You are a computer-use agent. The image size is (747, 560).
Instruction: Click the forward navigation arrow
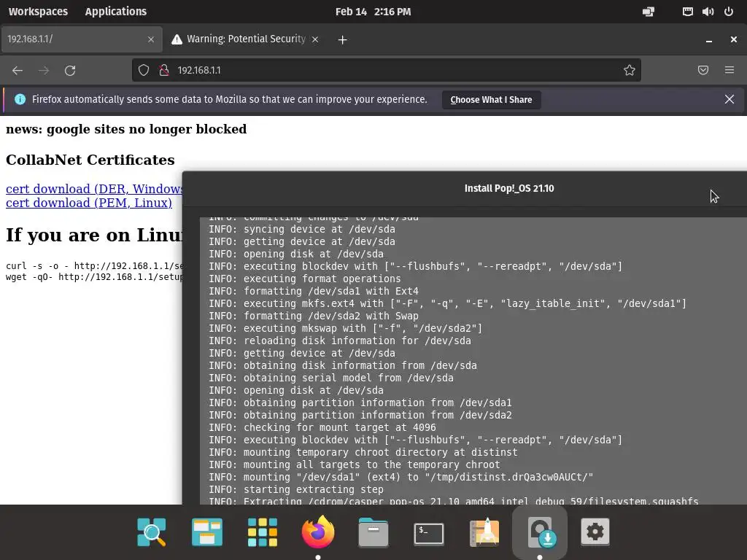(x=44, y=71)
